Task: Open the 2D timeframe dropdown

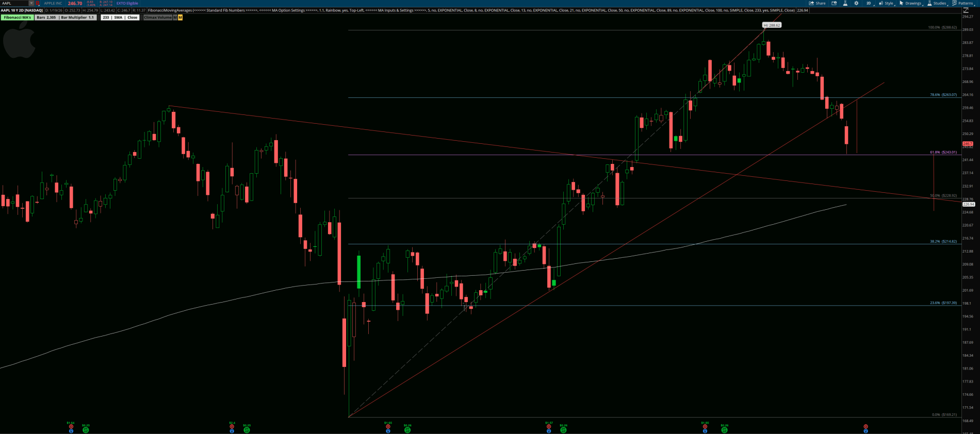Action: point(869,3)
